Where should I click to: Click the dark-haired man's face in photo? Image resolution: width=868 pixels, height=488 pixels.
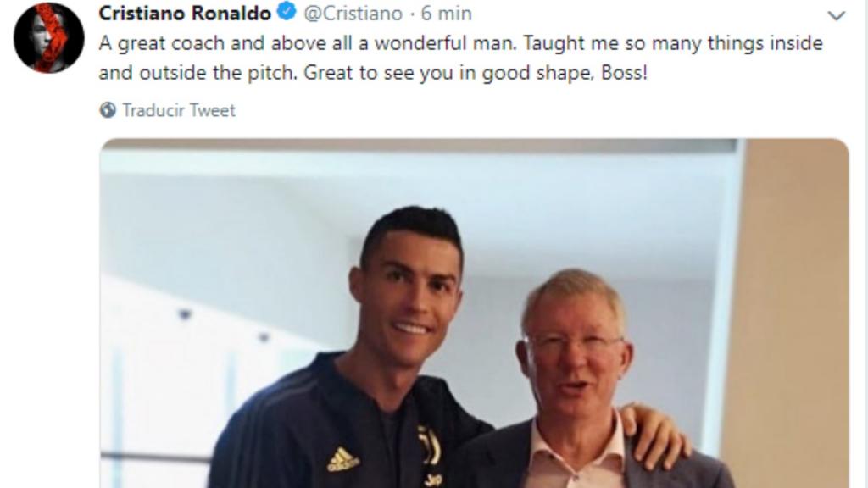click(409, 293)
